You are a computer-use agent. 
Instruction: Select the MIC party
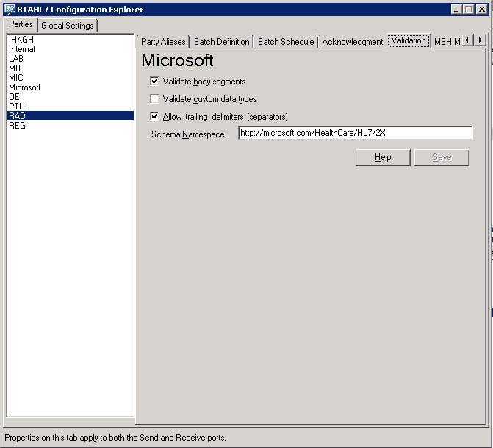[x=71, y=78]
